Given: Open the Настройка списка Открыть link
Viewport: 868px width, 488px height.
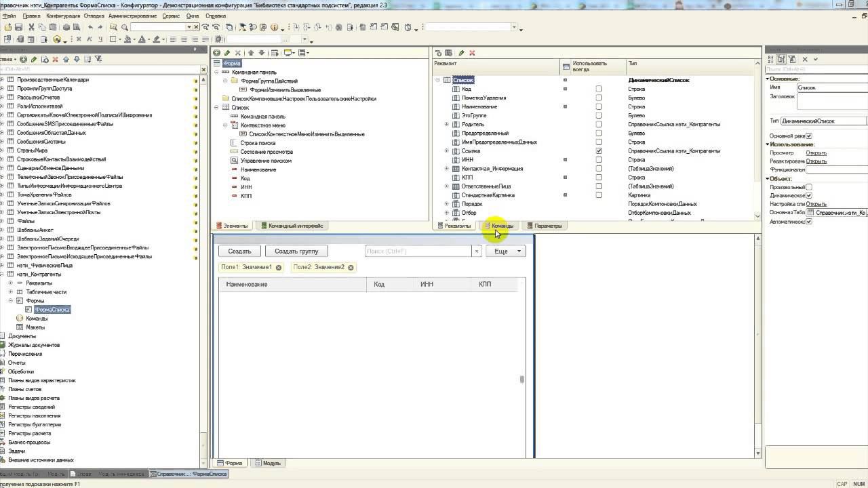Looking at the screenshot, I should (816, 203).
